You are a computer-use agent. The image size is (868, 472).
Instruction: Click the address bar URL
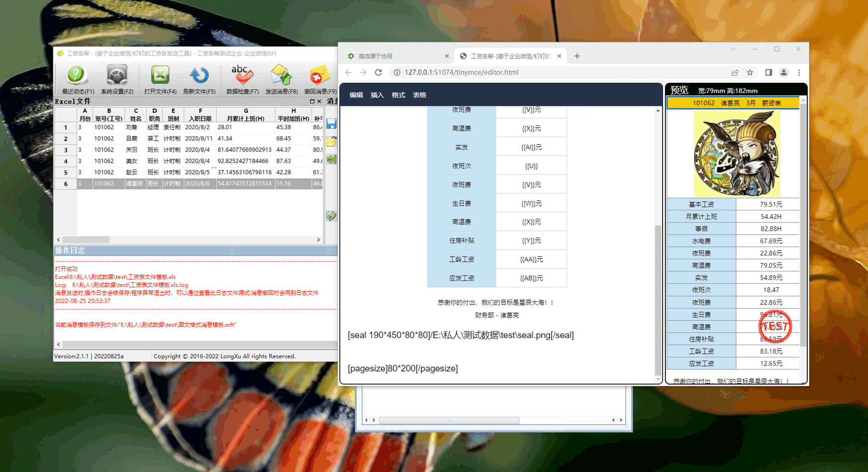coord(461,72)
